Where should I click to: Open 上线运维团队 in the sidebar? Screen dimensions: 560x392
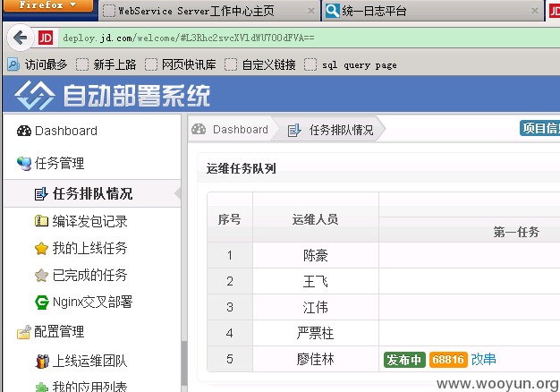90,361
